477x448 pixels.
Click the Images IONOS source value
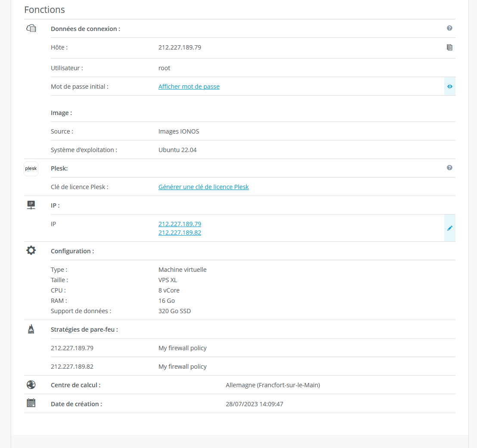tap(179, 131)
